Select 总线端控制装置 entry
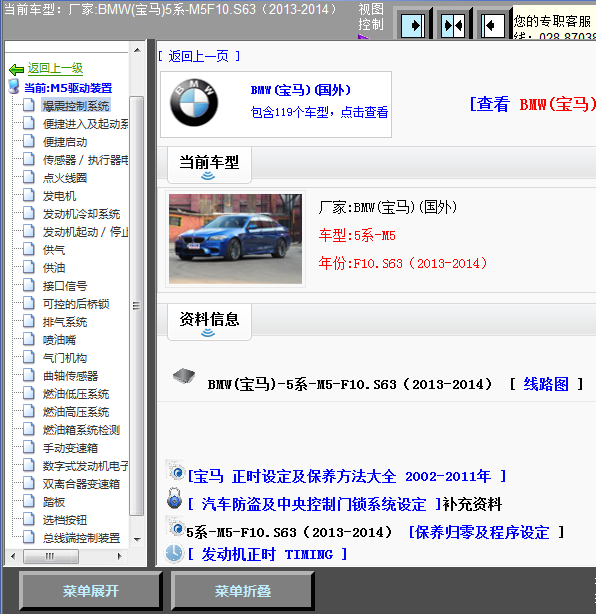596x614 pixels. point(81,538)
